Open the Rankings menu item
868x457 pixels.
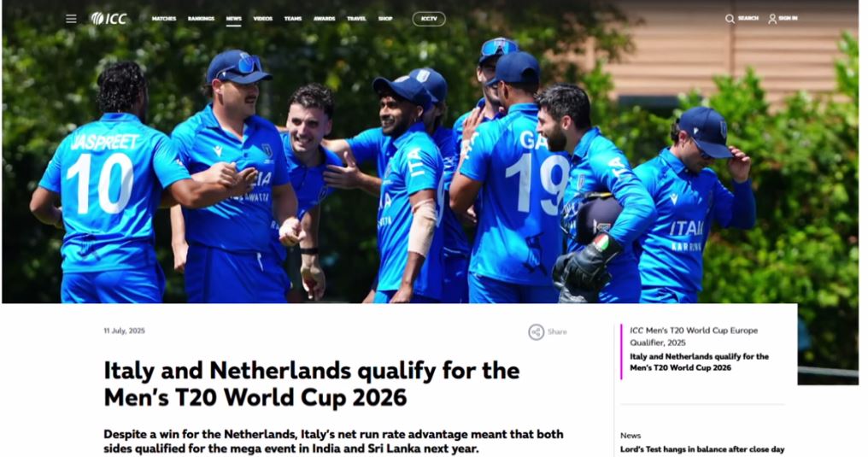[x=201, y=19]
